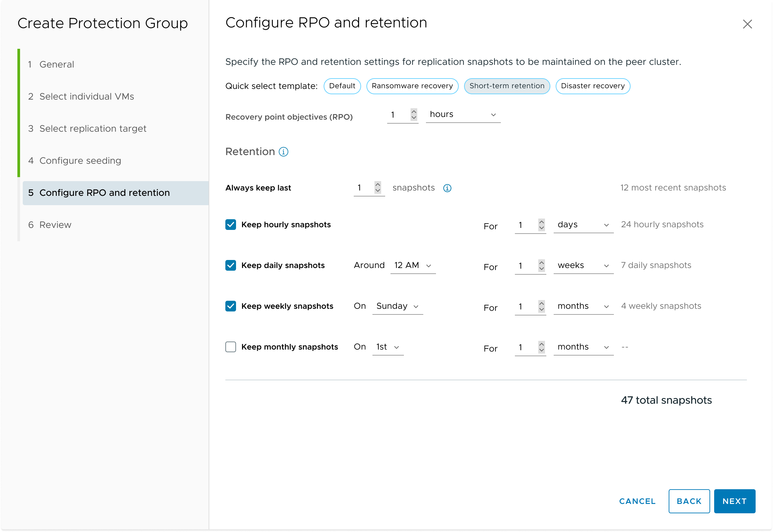Close the Configure RPO and retention dialog
This screenshot has height=532, width=773.
[x=747, y=24]
